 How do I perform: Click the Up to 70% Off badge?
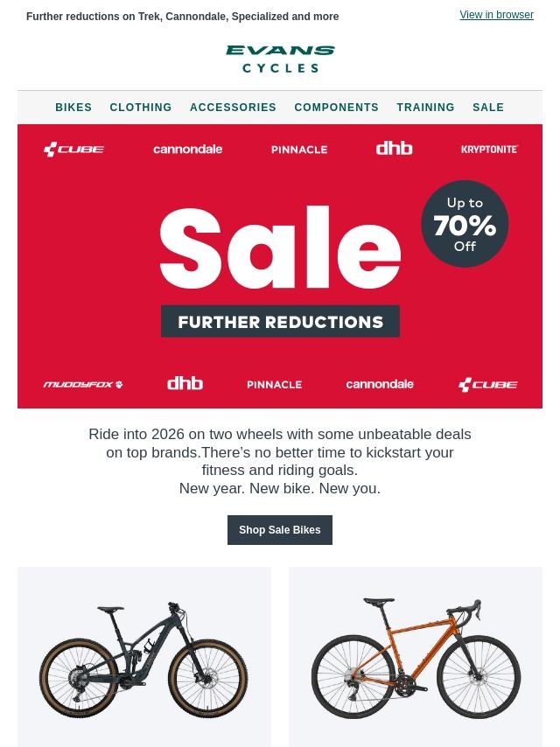point(465,224)
